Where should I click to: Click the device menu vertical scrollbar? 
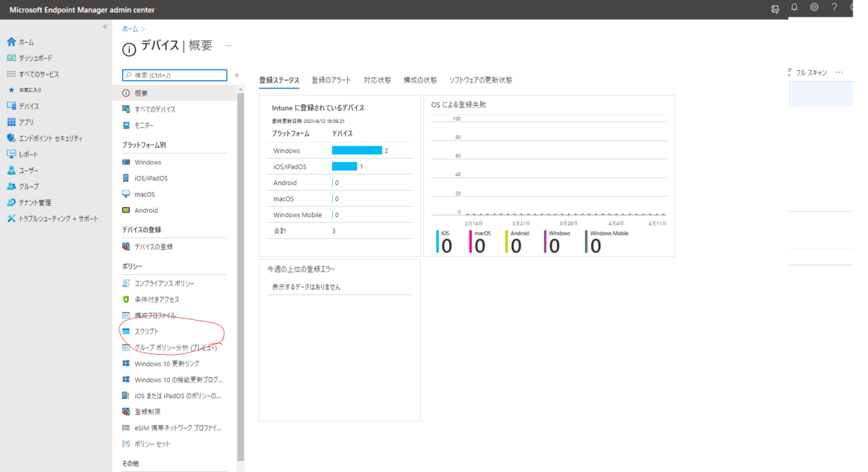click(241, 275)
